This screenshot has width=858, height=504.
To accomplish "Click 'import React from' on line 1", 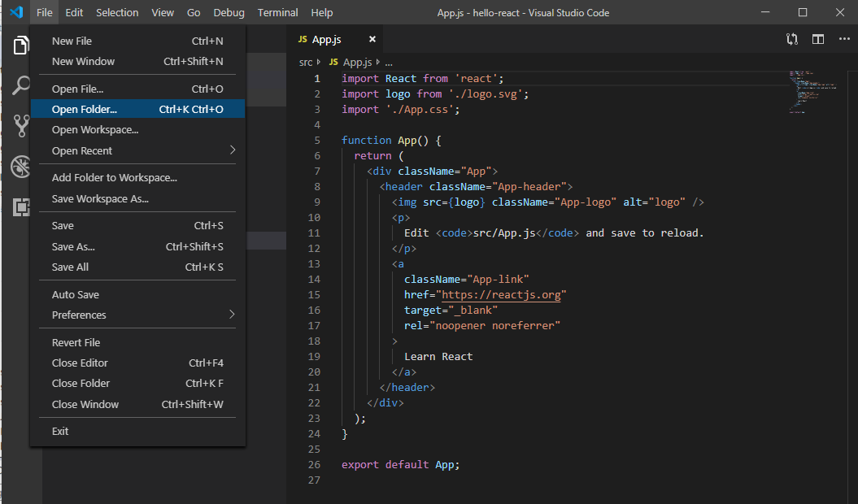I will tap(394, 79).
